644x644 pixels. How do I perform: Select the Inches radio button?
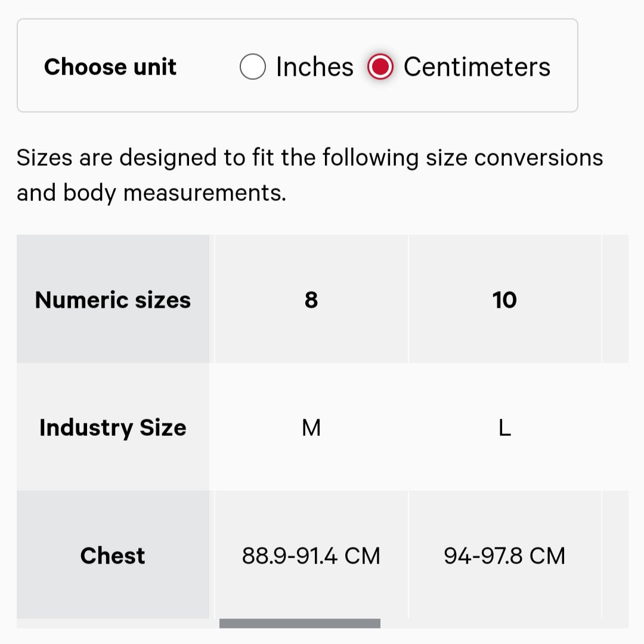click(253, 67)
